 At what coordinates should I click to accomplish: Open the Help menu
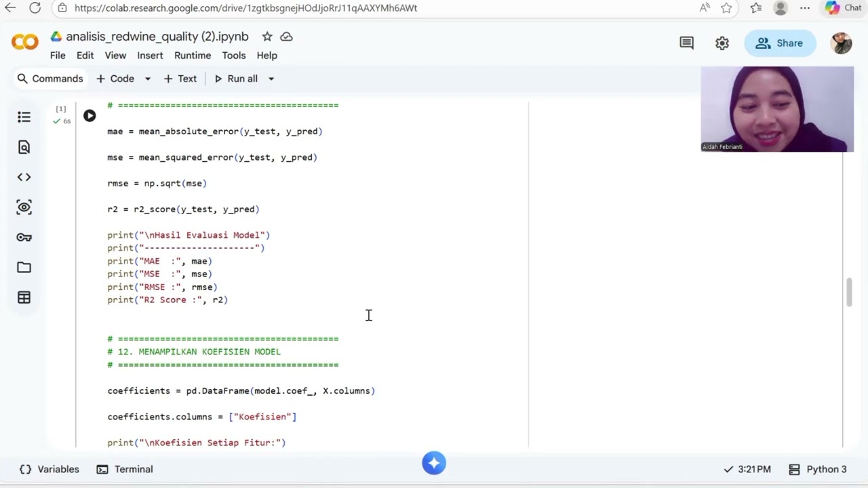pyautogui.click(x=267, y=56)
